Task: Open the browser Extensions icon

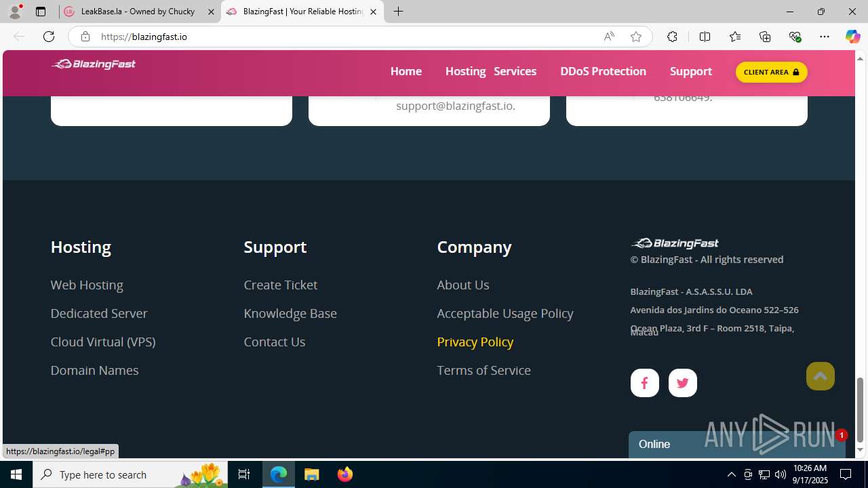Action: pyautogui.click(x=672, y=37)
